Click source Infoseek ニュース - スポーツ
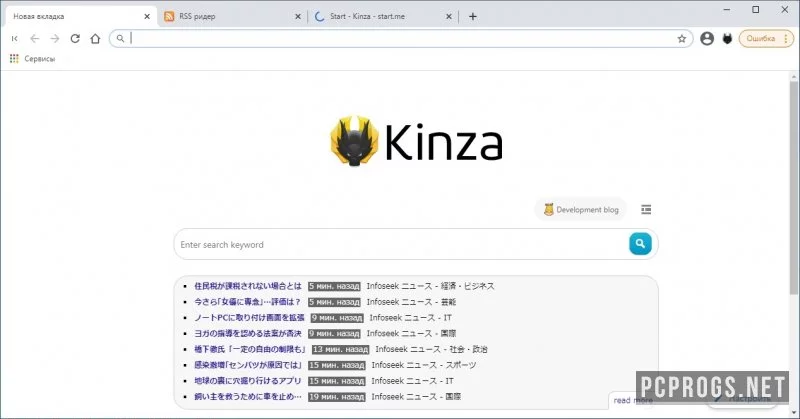 tap(424, 365)
